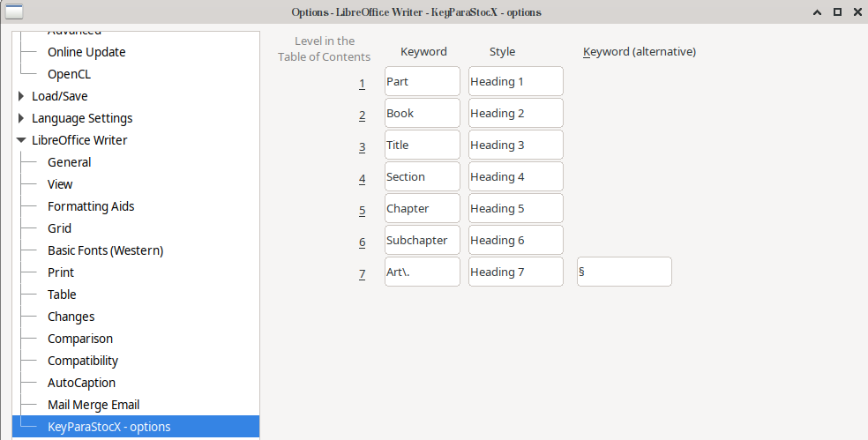Viewport: 868px width, 440px height.
Task: Expand the Language Settings tree node
Action: tap(21, 118)
